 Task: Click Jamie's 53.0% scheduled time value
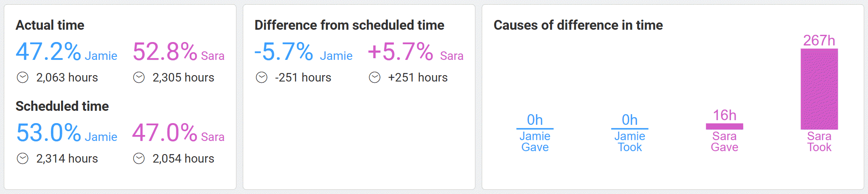[48, 133]
